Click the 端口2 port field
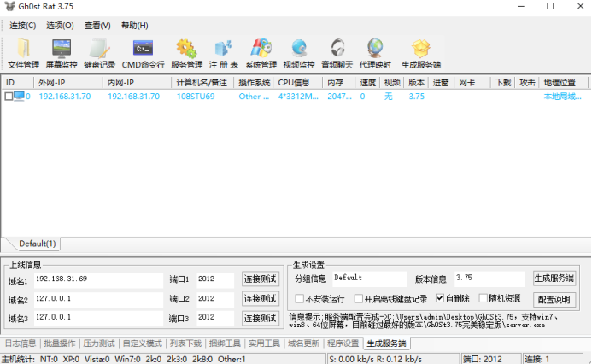The height and width of the screenshot is (364, 592). (215, 299)
